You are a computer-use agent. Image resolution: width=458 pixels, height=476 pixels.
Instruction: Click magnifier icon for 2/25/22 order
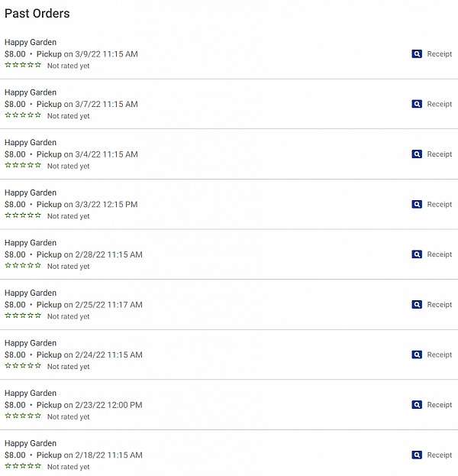417,305
